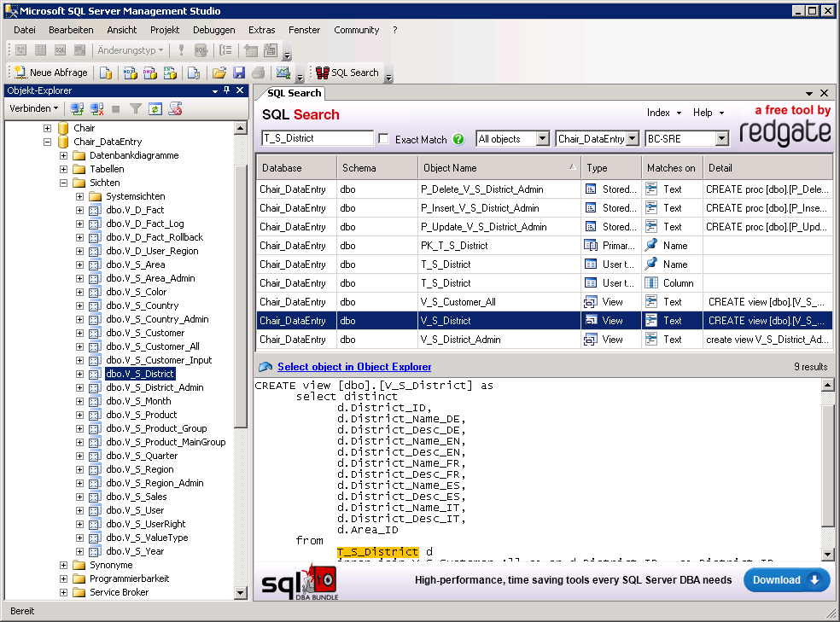This screenshot has height=622, width=840.
Task: Pin or auto-hide the Objekt-Explorer panel
Action: (x=226, y=90)
